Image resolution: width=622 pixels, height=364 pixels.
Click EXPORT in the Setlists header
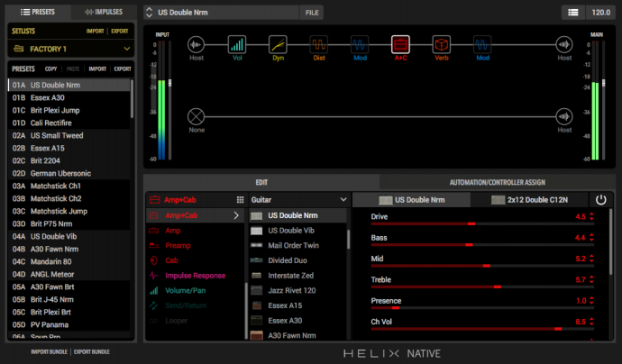[119, 31]
